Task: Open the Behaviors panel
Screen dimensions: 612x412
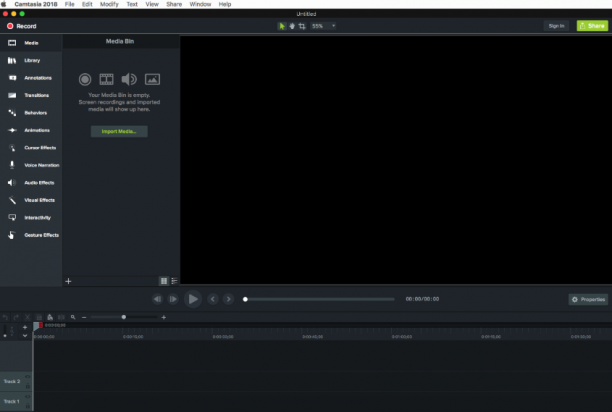Action: pyautogui.click(x=31, y=113)
